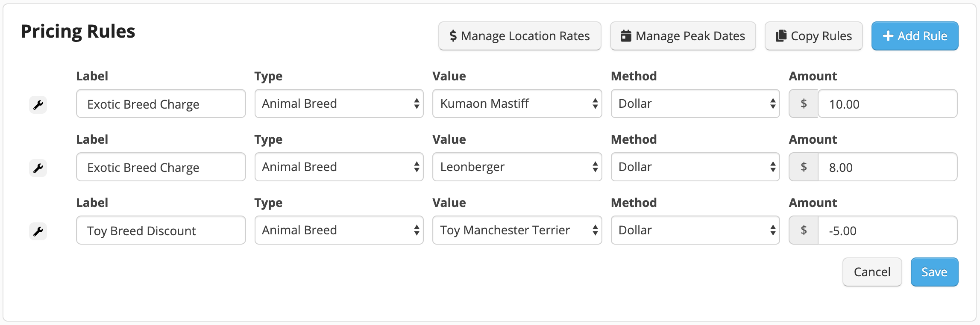This screenshot has width=980, height=325.
Task: Open the Dollar method selector on the first rule
Action: tap(695, 103)
